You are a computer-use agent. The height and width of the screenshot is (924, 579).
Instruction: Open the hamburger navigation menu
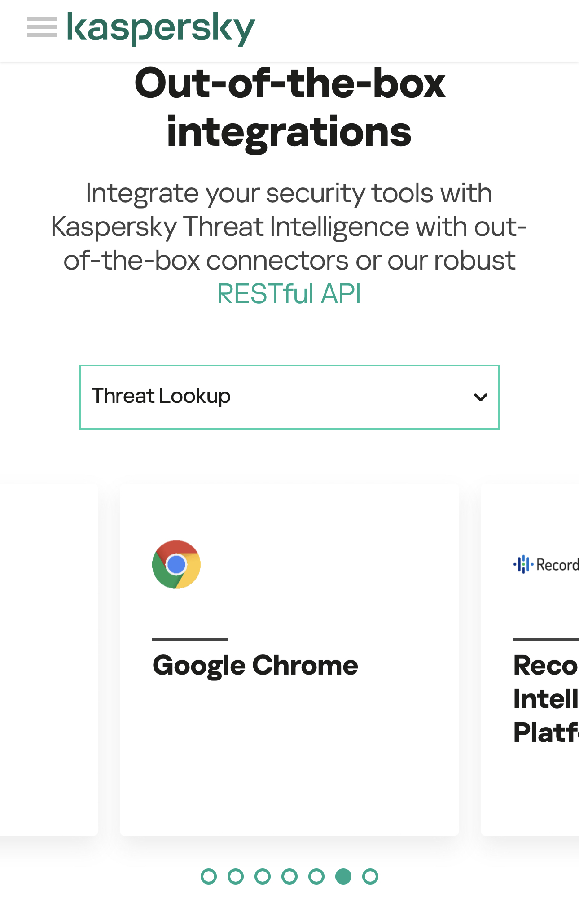click(x=42, y=27)
